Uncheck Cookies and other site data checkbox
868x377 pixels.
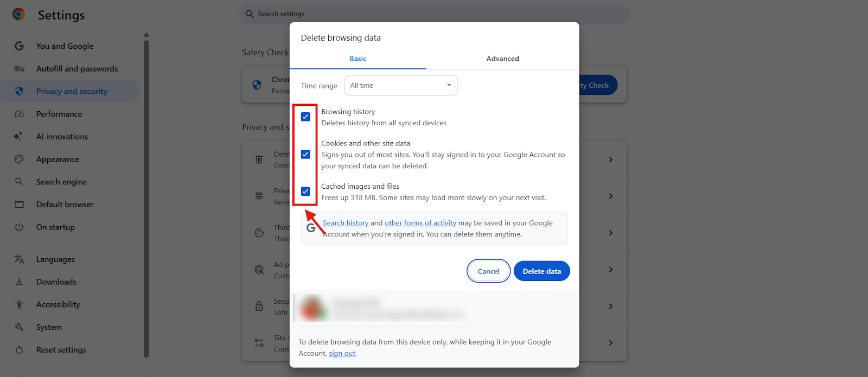pyautogui.click(x=305, y=154)
